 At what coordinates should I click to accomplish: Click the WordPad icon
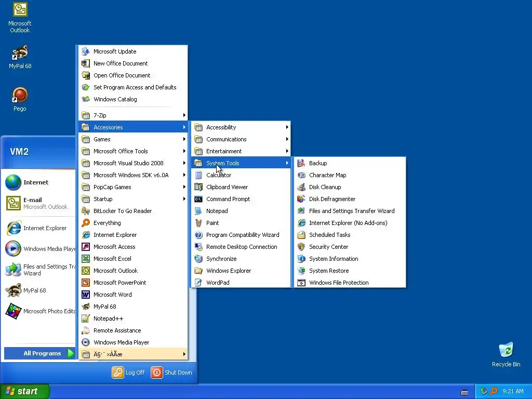tap(198, 283)
